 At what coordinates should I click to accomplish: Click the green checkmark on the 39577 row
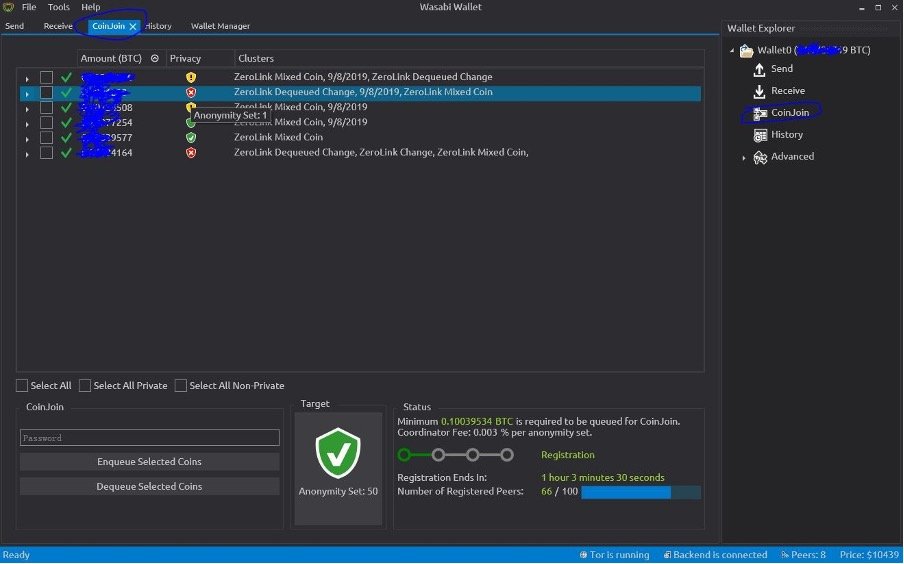pos(66,137)
